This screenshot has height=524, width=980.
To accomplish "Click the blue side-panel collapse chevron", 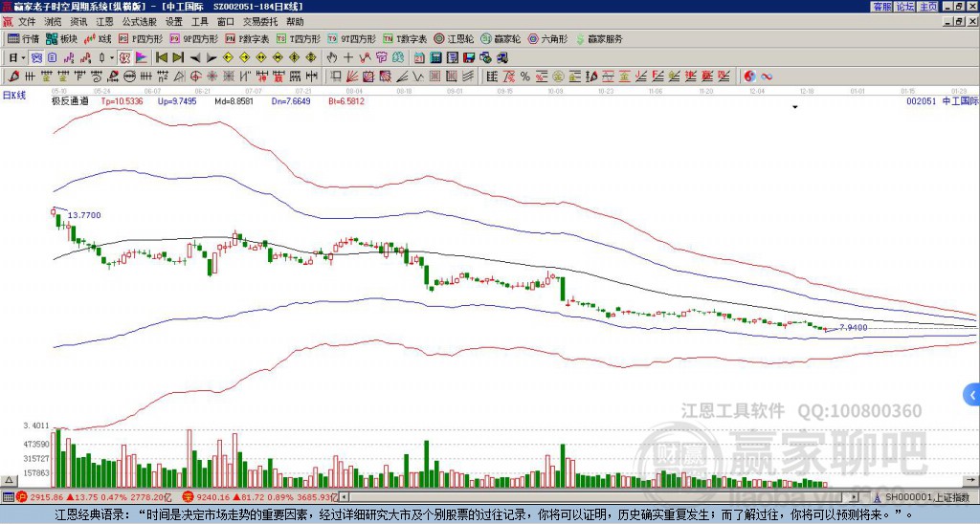I will click(x=972, y=395).
